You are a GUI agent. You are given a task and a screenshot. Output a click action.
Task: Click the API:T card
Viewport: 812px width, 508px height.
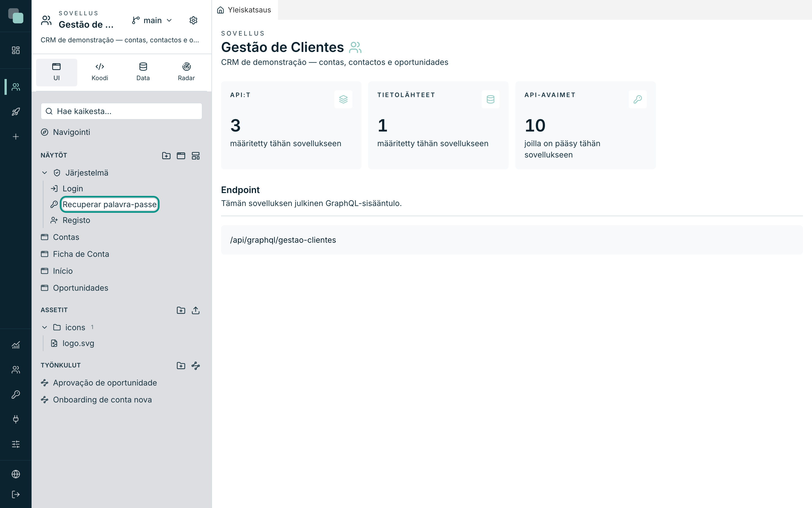291,125
